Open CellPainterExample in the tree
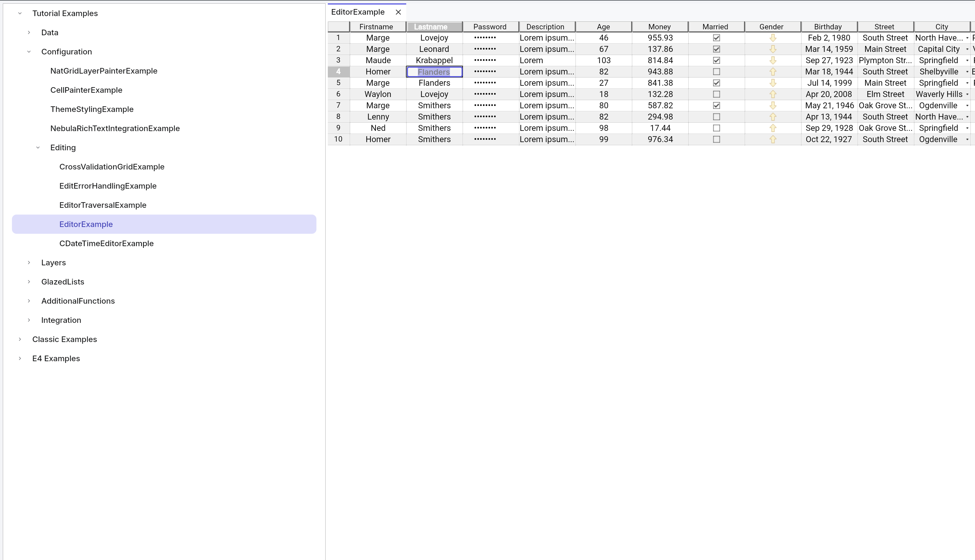Screen dimensions: 975x560 86,90
